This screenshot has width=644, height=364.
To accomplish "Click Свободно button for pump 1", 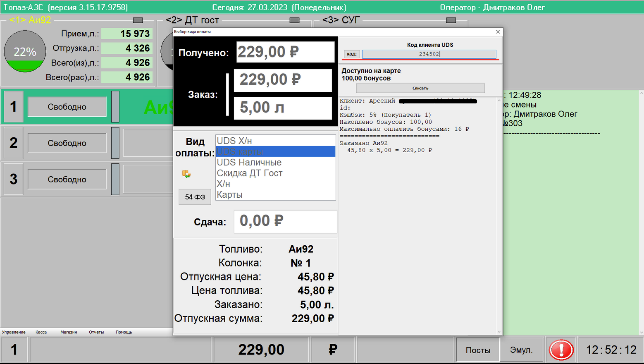I will (67, 107).
